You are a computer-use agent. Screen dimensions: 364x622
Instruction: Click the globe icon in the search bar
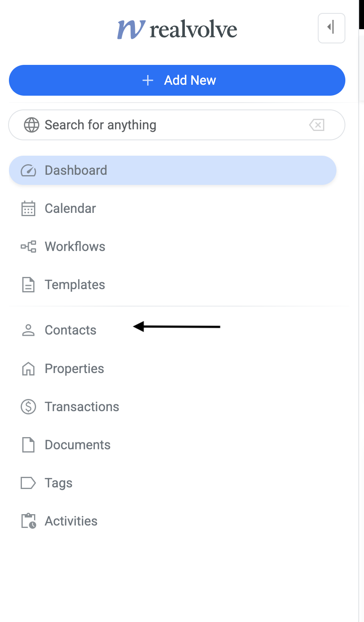coord(32,125)
